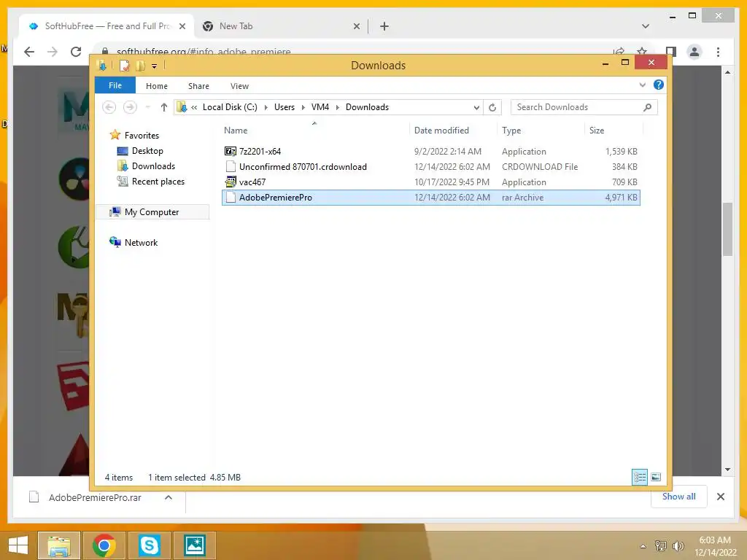Click the vac467 file icon
The height and width of the screenshot is (560, 747).
(230, 182)
